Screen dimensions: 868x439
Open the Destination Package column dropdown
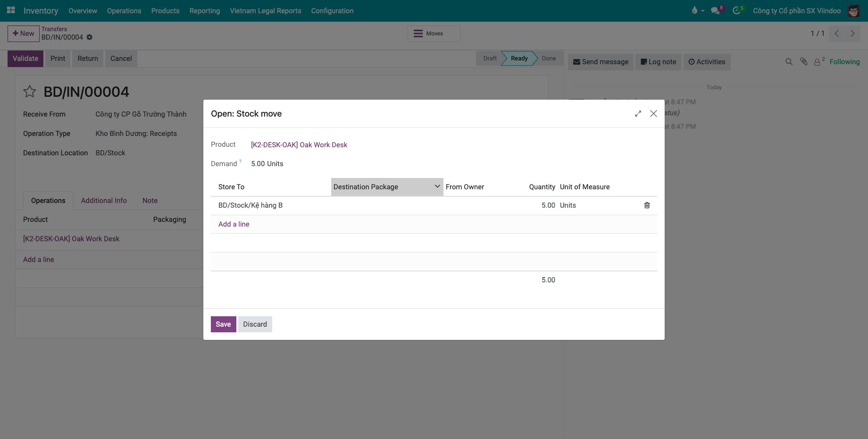click(x=437, y=186)
